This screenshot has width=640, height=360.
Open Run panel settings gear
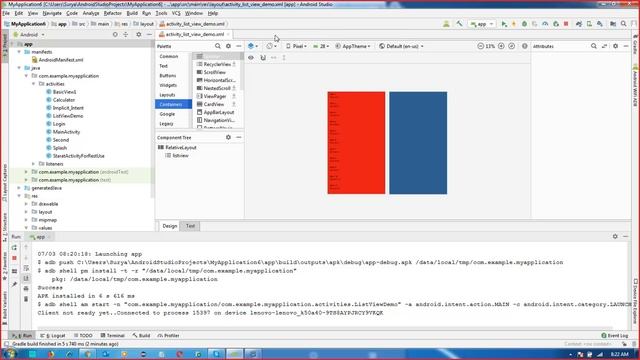point(615,236)
